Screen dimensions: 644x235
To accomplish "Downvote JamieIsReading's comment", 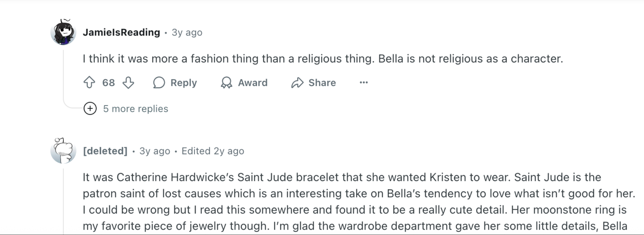I will [x=128, y=83].
